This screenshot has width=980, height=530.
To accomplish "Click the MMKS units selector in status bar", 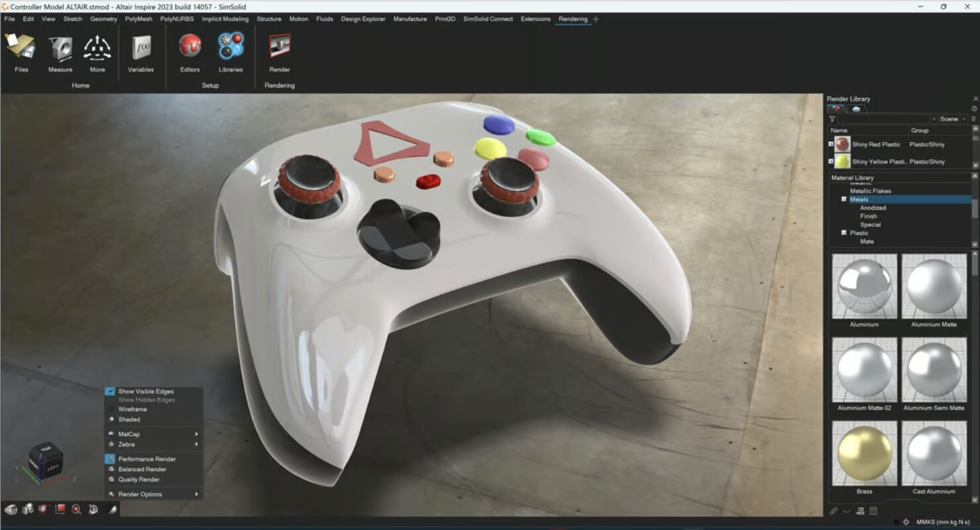I will (942, 523).
